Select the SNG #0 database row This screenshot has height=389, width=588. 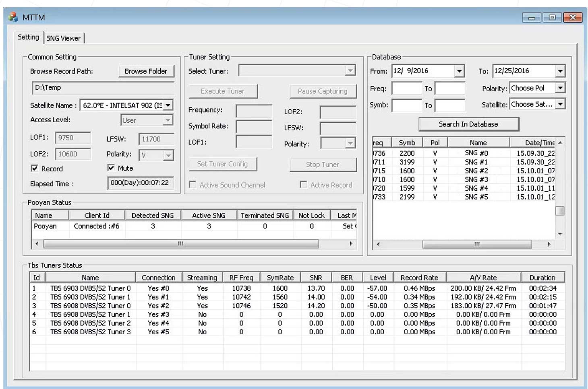[464, 153]
